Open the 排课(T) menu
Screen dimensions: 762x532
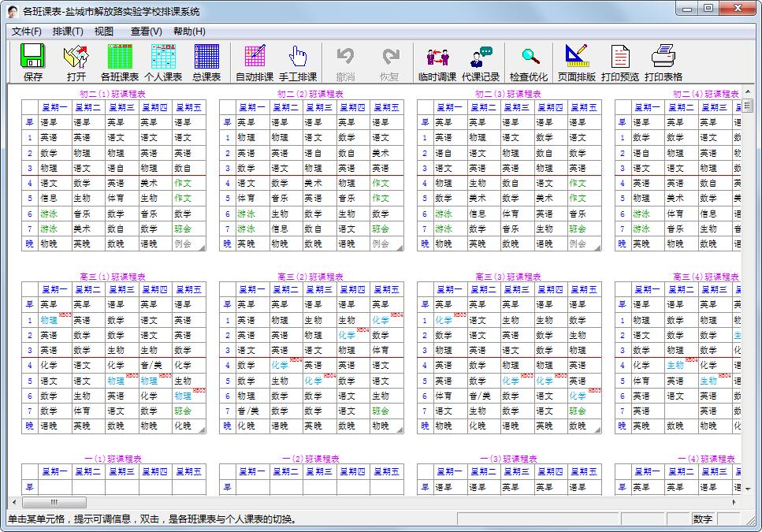(68, 32)
